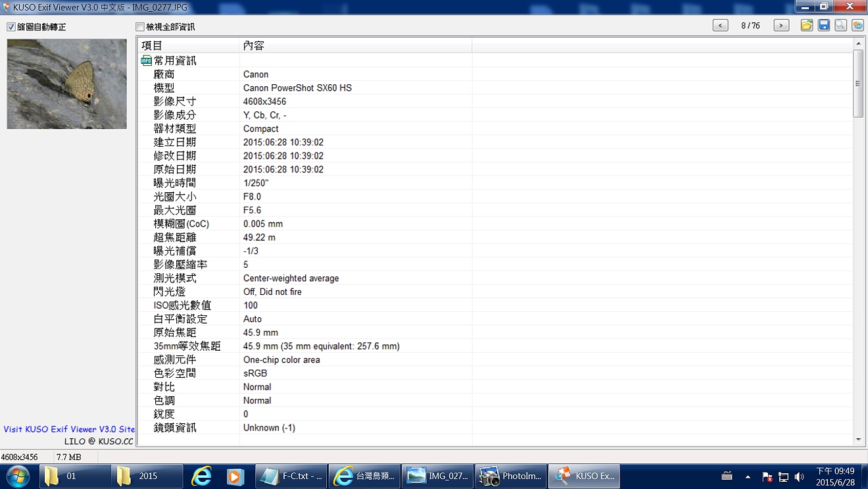Screen dimensions: 868x489
Task: Select the 銳度 row label
Action: pyautogui.click(x=164, y=414)
